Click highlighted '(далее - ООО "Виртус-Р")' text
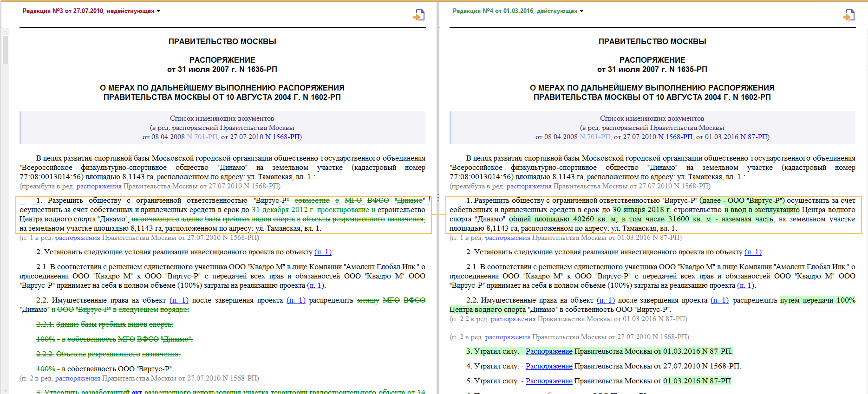Viewport: 868px width, 394px height. pos(742,200)
